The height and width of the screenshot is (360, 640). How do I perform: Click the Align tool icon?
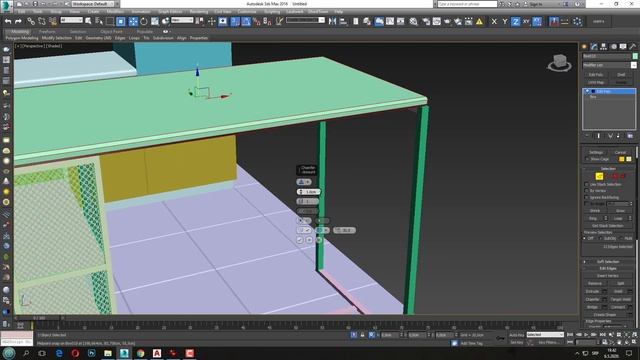pyautogui.click(x=343, y=21)
